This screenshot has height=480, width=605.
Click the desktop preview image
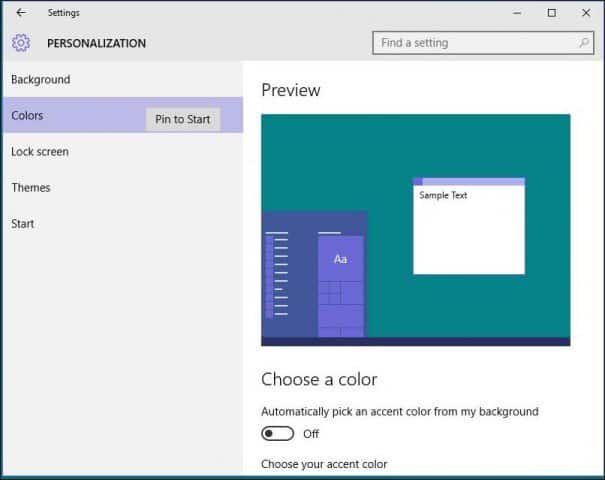coord(416,230)
